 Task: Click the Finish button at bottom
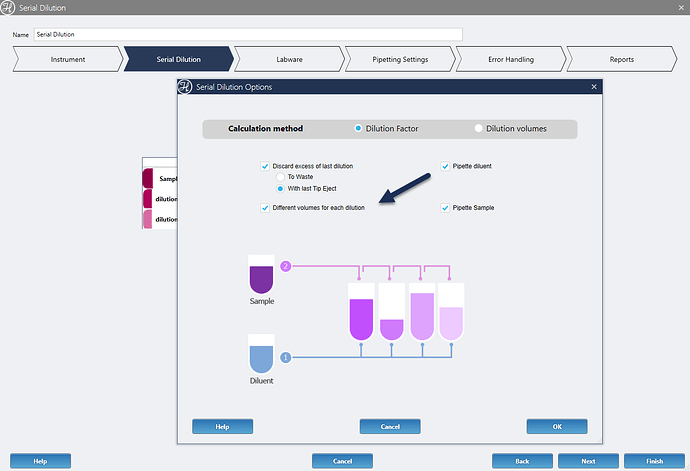point(654,461)
